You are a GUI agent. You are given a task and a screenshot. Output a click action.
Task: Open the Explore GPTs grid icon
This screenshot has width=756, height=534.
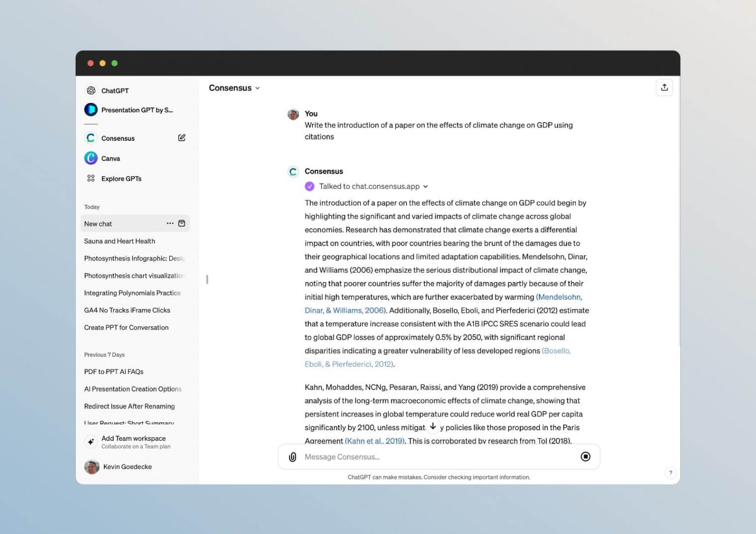pyautogui.click(x=91, y=179)
